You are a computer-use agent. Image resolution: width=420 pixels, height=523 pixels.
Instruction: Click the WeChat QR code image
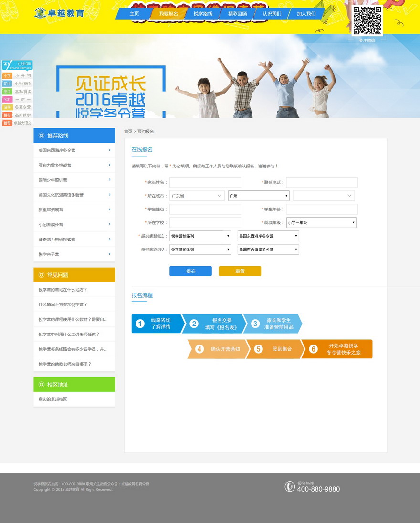[x=367, y=21]
